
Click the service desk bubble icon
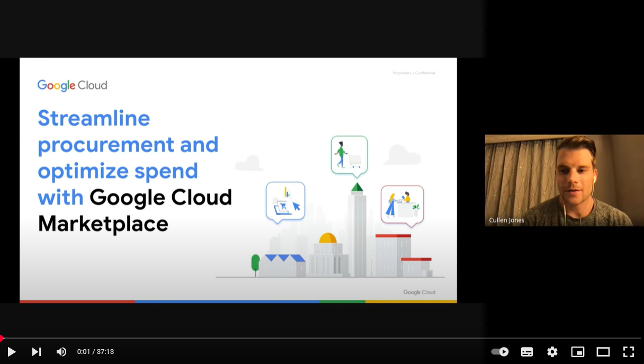pyautogui.click(x=402, y=205)
